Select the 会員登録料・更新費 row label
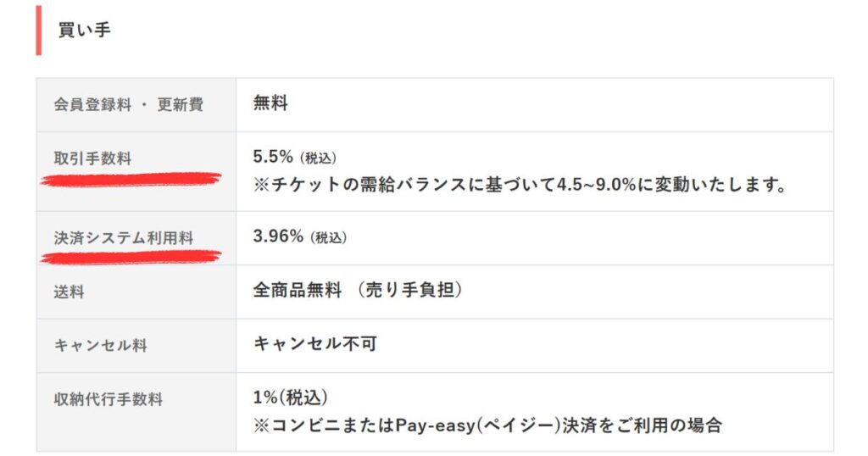The height and width of the screenshot is (456, 868). pyautogui.click(x=128, y=104)
